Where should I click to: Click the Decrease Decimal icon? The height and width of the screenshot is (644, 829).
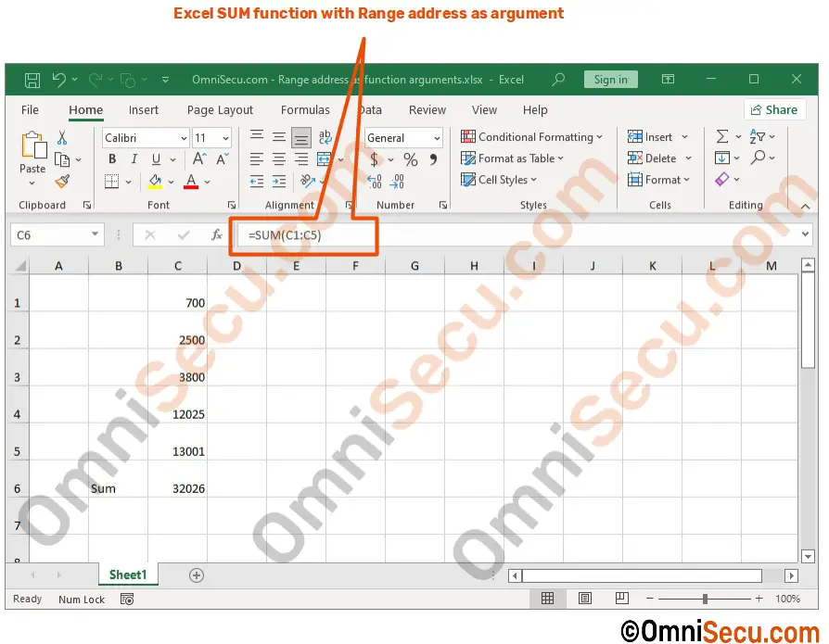click(396, 180)
